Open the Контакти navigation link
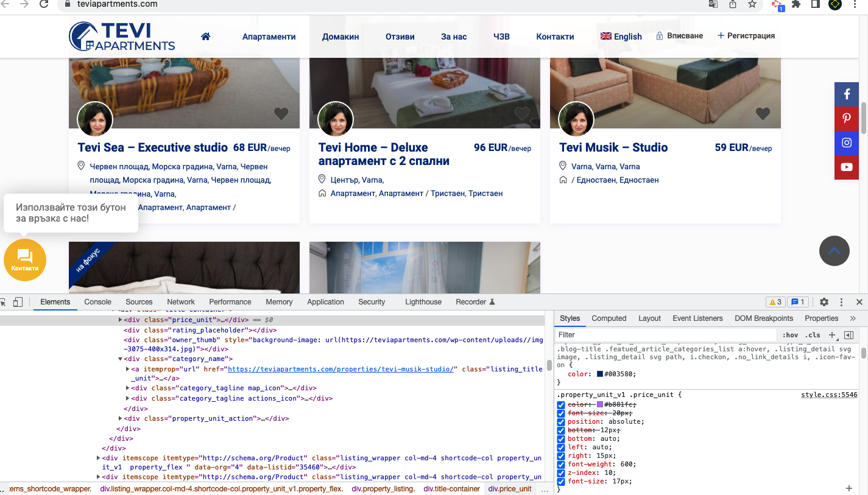Viewport: 868px width, 495px height. click(x=555, y=37)
